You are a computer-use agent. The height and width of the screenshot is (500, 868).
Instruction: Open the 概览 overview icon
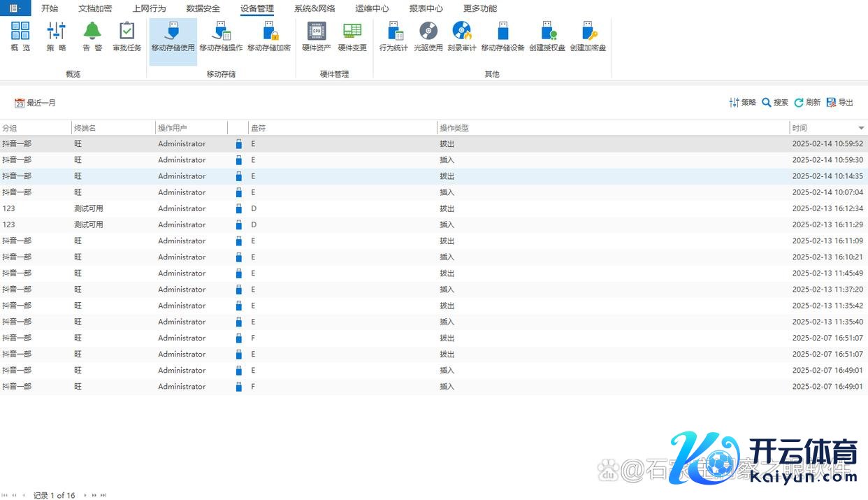tap(20, 36)
